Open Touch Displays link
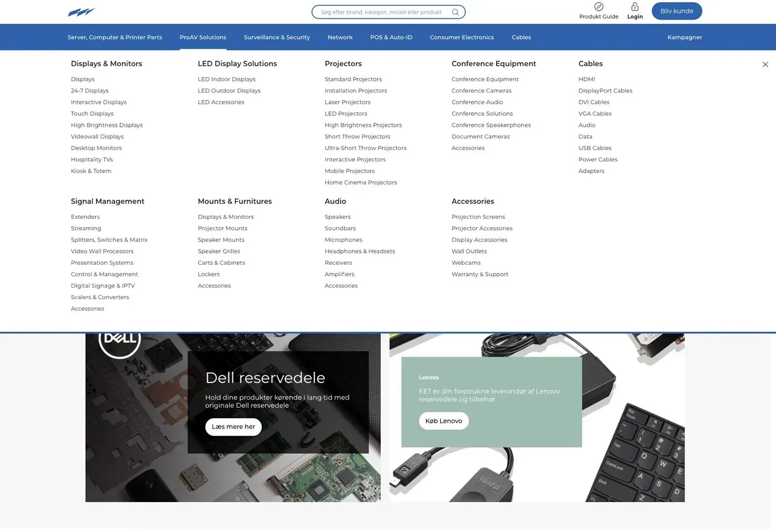Viewport: 776px width, 532px height. 92,113
